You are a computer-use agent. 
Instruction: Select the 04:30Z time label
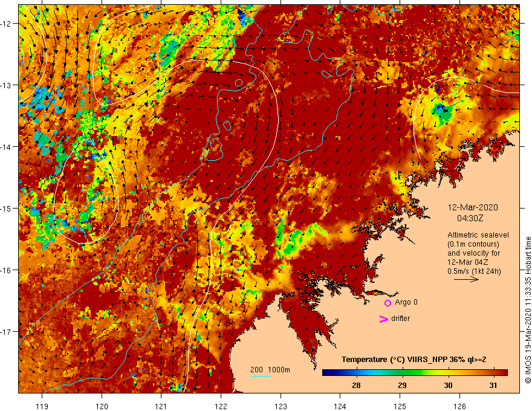click(470, 218)
